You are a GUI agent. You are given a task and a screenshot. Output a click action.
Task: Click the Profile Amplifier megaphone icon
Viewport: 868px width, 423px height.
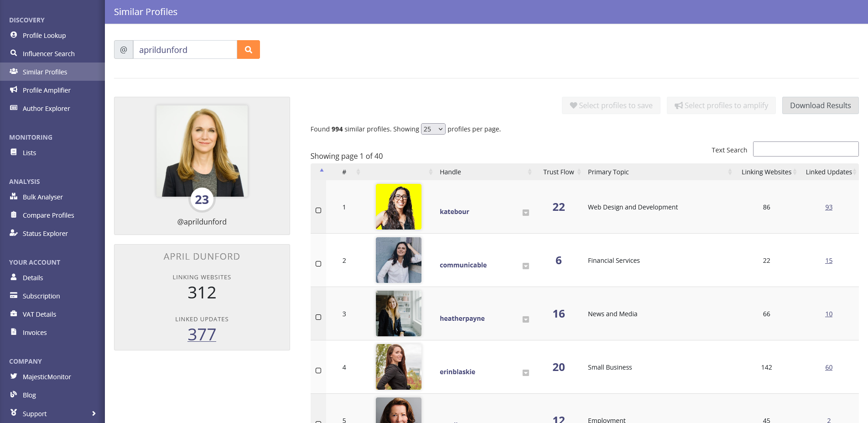click(x=14, y=89)
